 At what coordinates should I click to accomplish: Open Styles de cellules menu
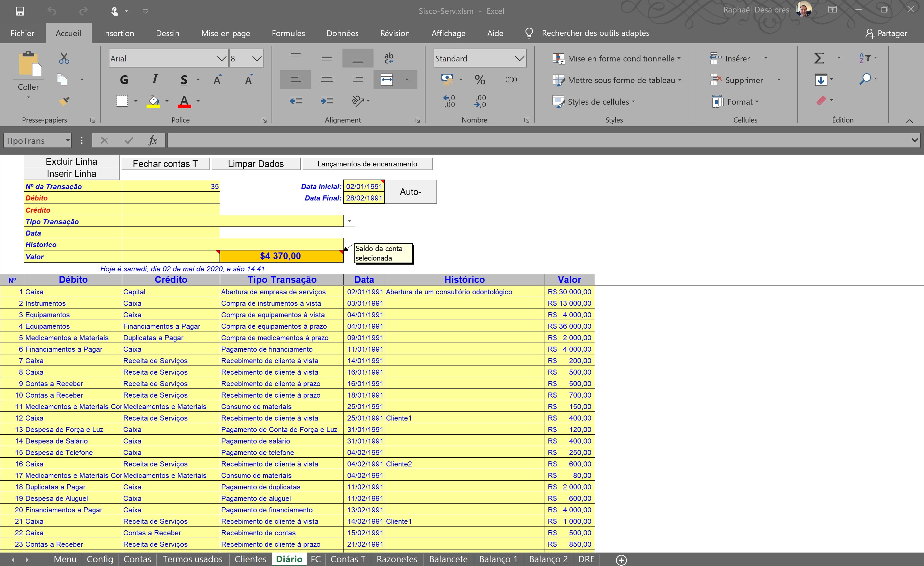tap(594, 102)
